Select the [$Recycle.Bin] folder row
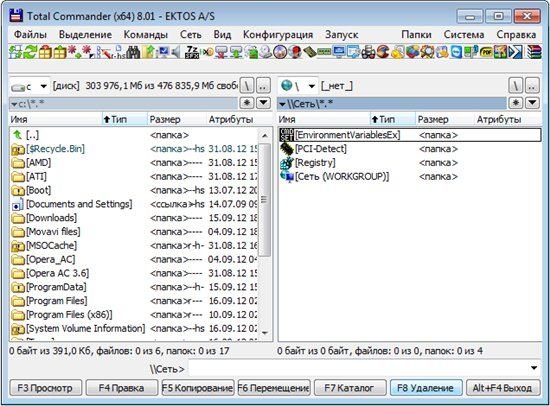This screenshot has height=406, width=550. 133,149
